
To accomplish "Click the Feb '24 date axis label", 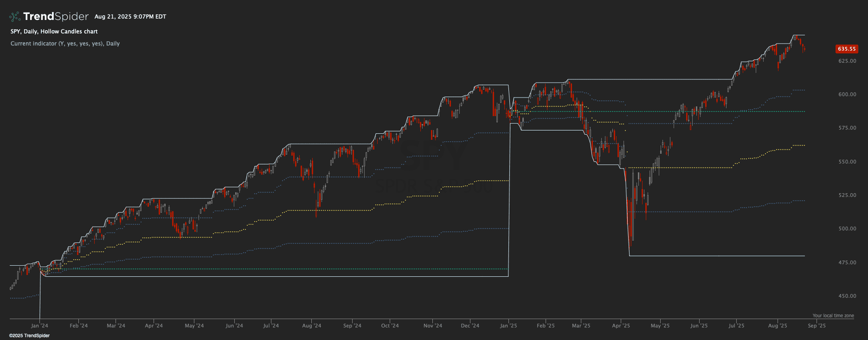I will pyautogui.click(x=79, y=326).
